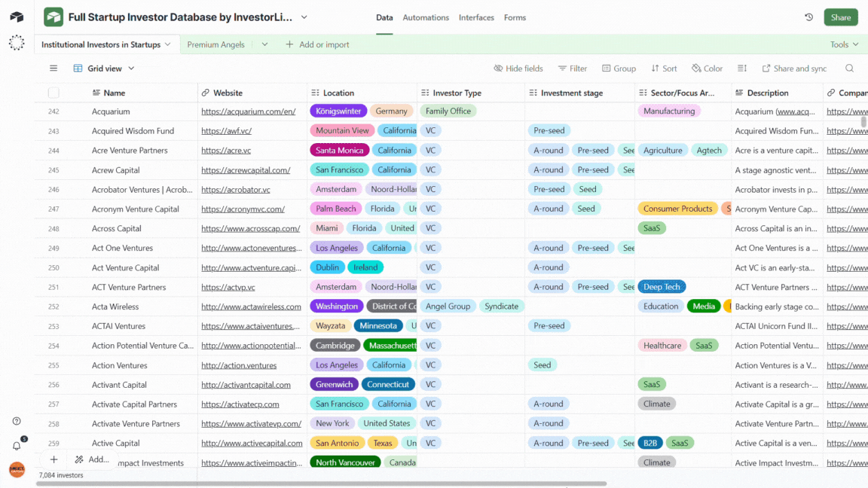Screen dimensions: 868x488
Task: Open the Tools dropdown on the right
Action: (x=843, y=44)
